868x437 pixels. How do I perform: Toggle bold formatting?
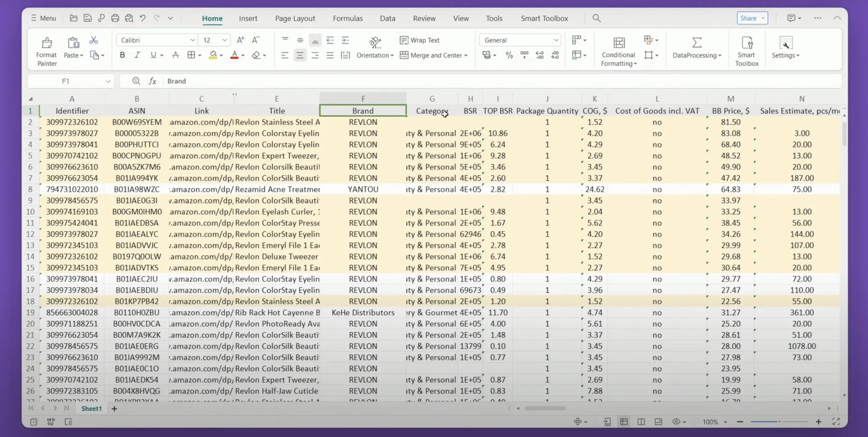click(x=122, y=55)
